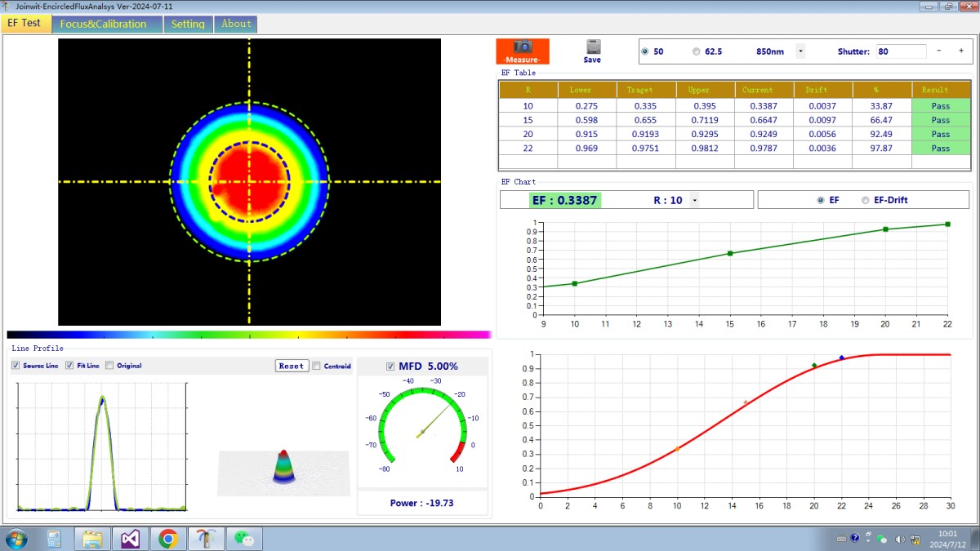Click the Windows Start button
This screenshot has width=980, height=551.
coord(16,538)
